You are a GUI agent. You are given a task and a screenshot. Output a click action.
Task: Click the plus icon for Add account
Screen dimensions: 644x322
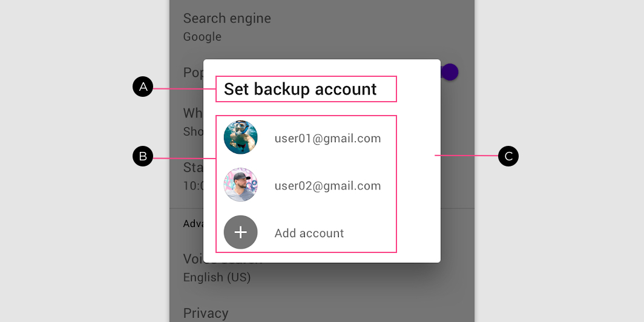coord(241,232)
